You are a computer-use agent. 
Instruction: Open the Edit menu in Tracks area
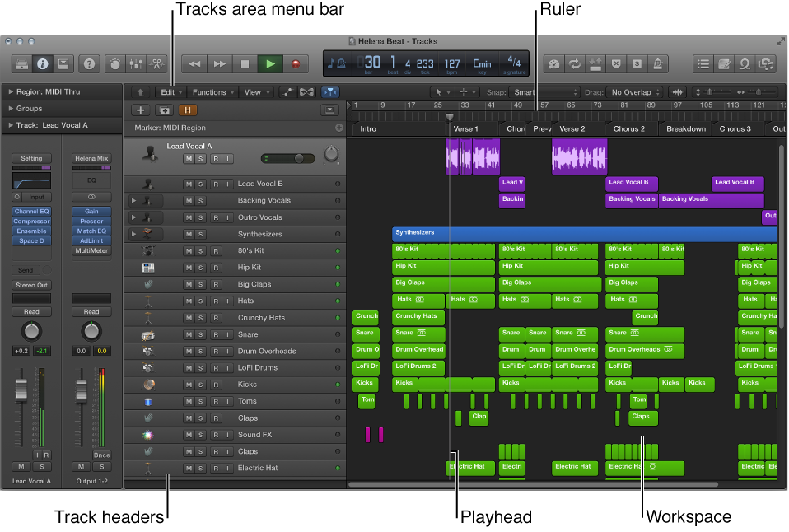tap(171, 92)
